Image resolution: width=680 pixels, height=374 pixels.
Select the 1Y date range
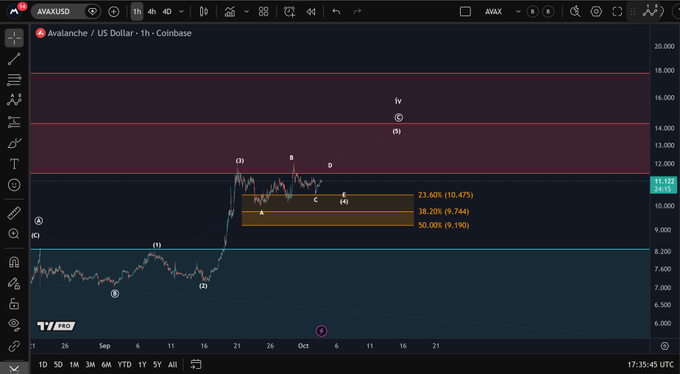(x=142, y=364)
